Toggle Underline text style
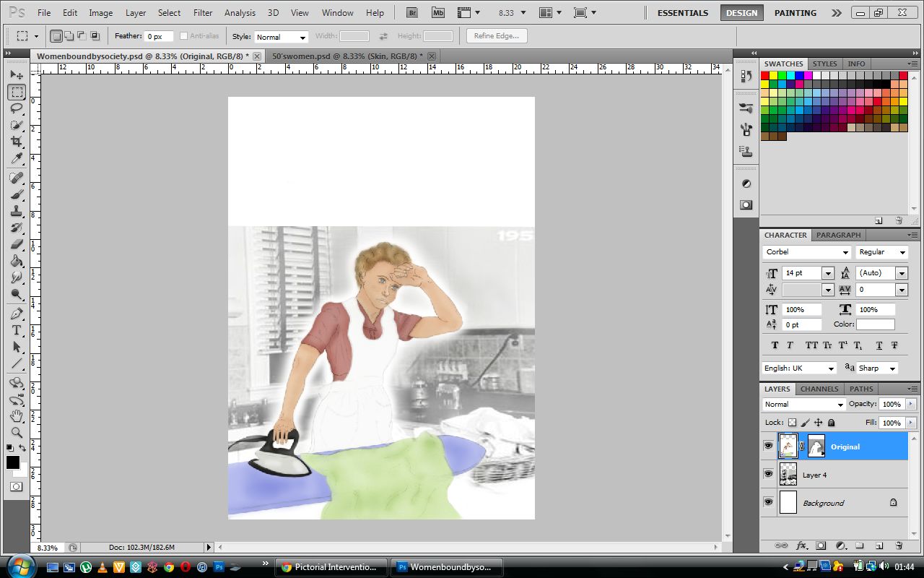The width and height of the screenshot is (924, 578). [879, 345]
